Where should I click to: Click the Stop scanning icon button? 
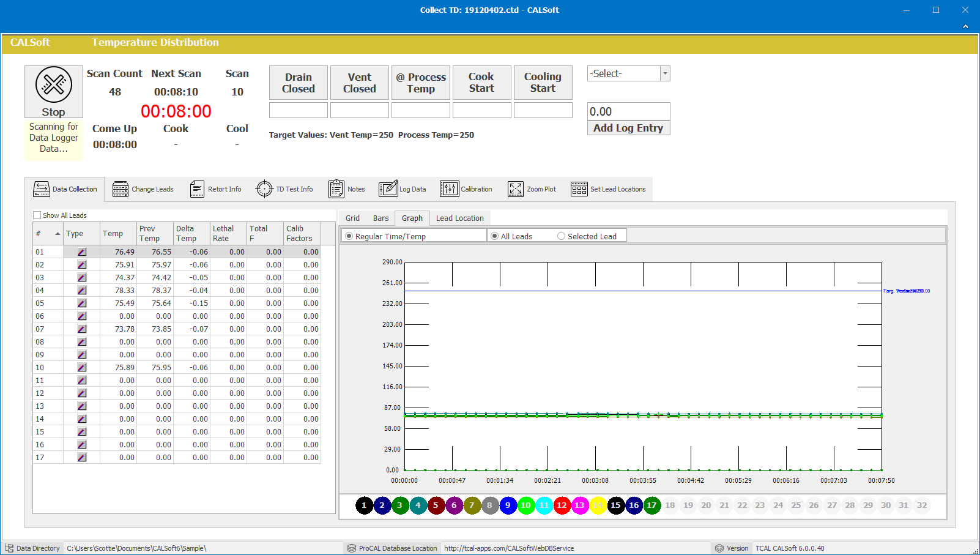(x=54, y=92)
